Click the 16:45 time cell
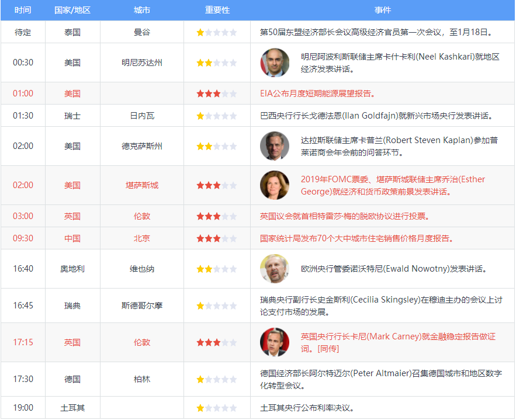516x420 pixels. (23, 306)
